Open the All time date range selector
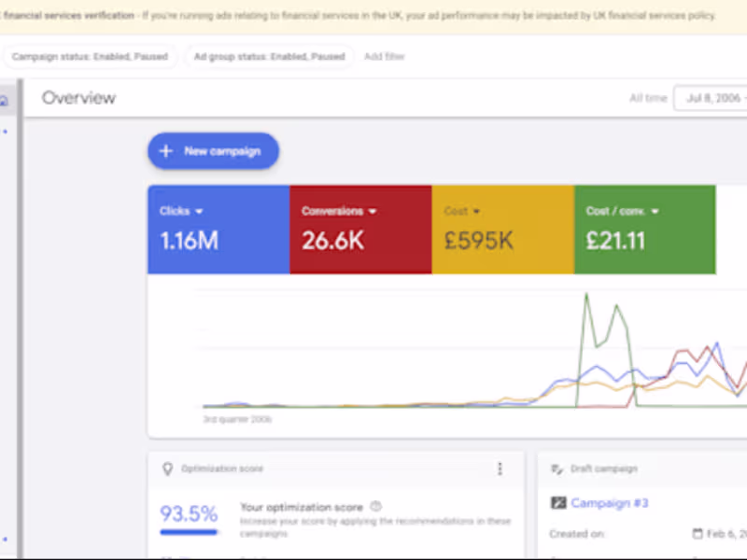Screen dimensions: 747x560 click(648, 98)
